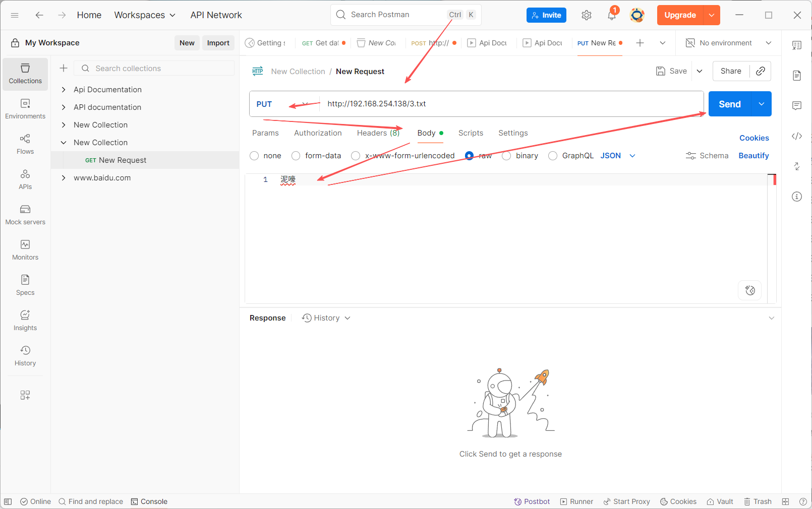Open notifications bell icon

[x=612, y=15]
